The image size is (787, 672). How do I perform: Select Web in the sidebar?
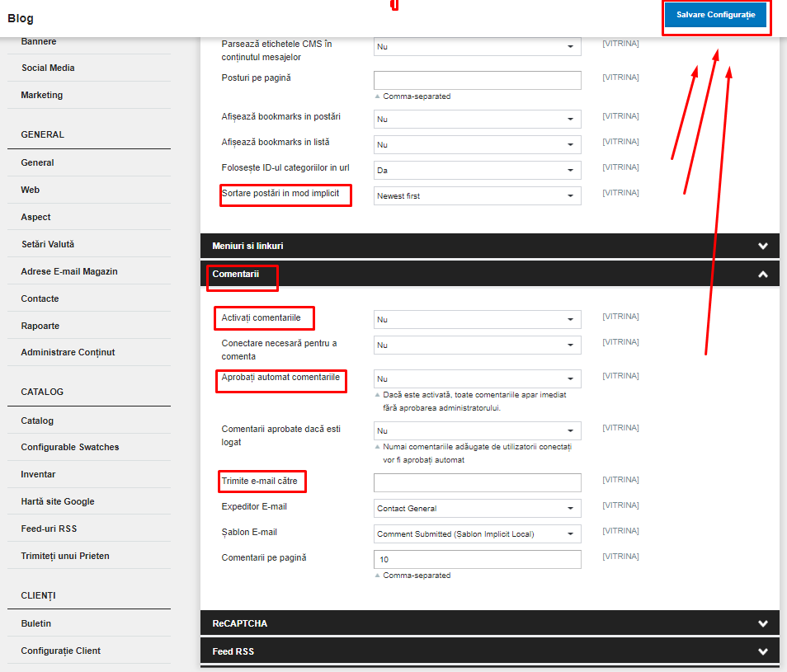(x=31, y=190)
